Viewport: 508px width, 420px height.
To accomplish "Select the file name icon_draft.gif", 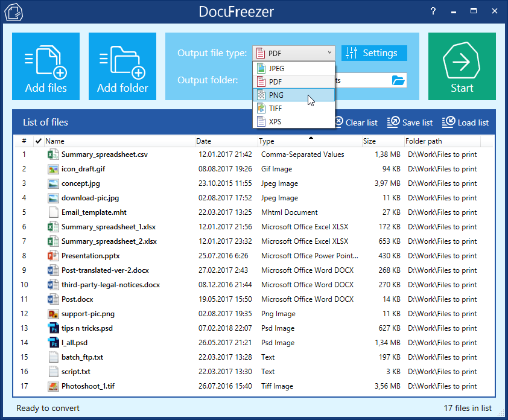I will click(x=83, y=169).
